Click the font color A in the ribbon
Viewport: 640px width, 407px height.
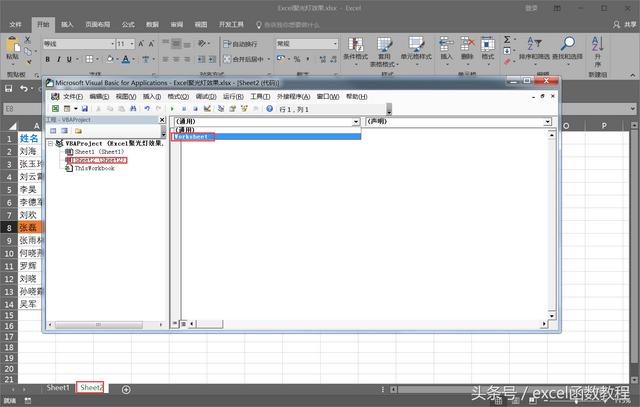[x=126, y=60]
